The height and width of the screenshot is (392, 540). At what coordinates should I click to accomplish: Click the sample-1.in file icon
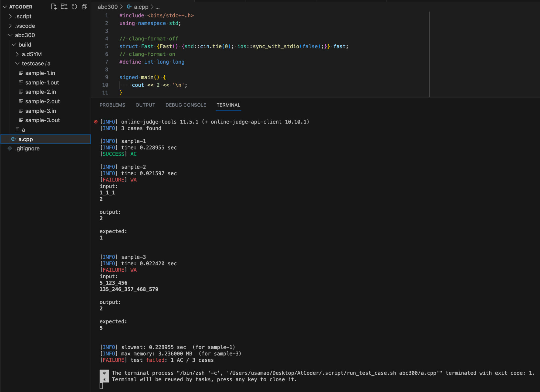(21, 73)
